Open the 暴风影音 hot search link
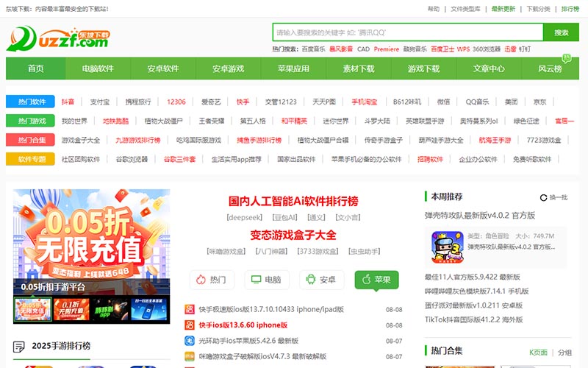Image resolution: width=588 pixels, height=368 pixels. pyautogui.click(x=341, y=49)
